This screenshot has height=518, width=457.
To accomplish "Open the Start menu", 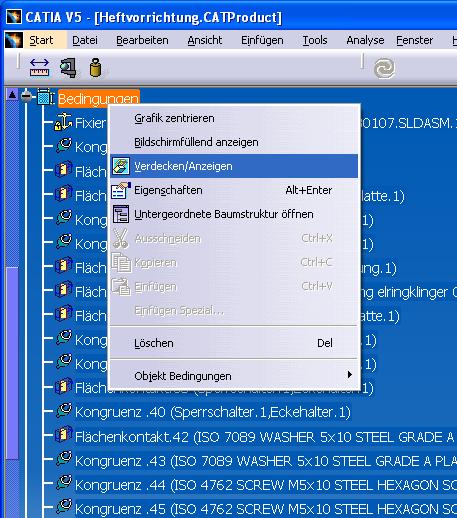I will click(41, 40).
